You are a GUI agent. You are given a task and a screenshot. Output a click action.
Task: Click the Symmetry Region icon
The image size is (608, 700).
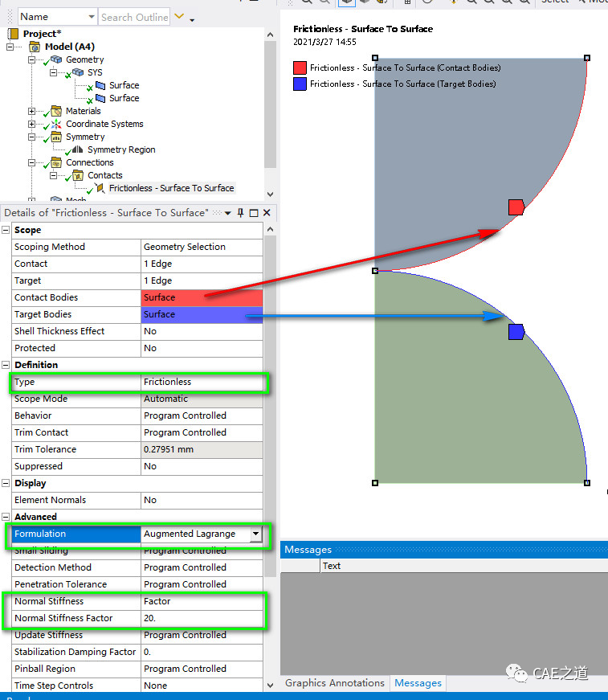point(78,149)
